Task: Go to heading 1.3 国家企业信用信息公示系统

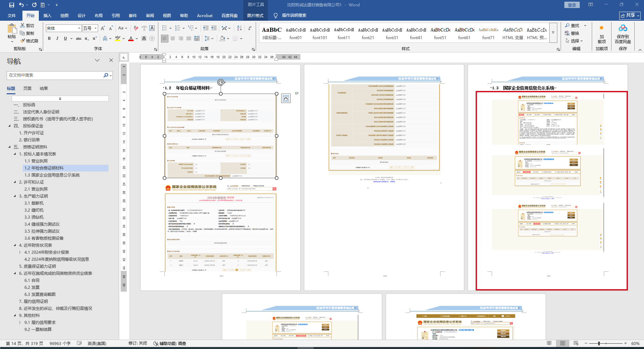Action: click(x=52, y=175)
